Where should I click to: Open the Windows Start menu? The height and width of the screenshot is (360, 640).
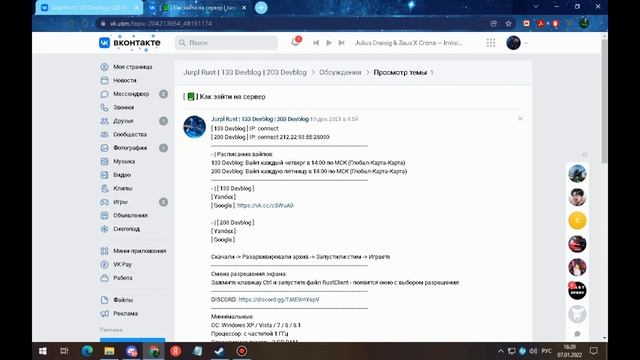click(42, 351)
